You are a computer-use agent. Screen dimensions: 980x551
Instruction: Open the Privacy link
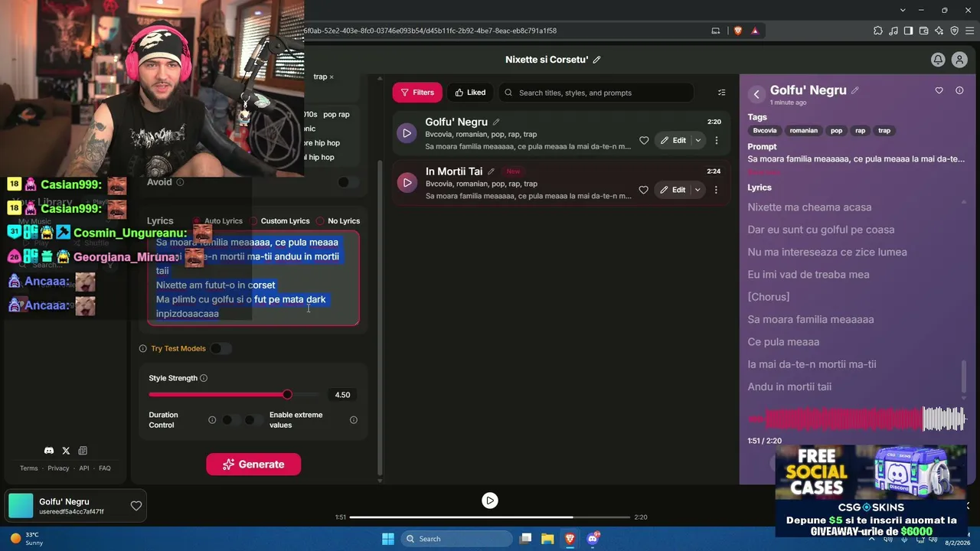58,468
